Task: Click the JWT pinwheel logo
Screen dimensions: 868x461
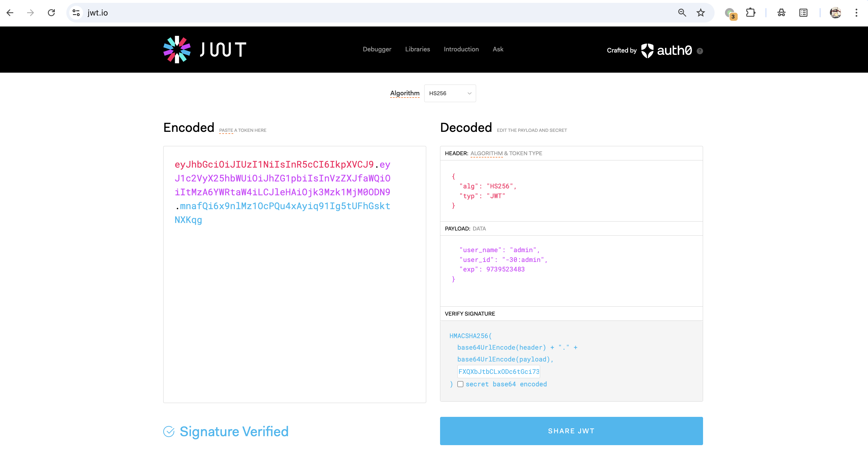Action: tap(177, 50)
